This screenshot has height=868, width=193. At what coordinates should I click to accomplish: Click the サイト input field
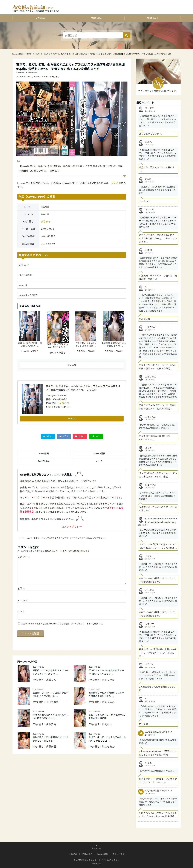coord(72,617)
